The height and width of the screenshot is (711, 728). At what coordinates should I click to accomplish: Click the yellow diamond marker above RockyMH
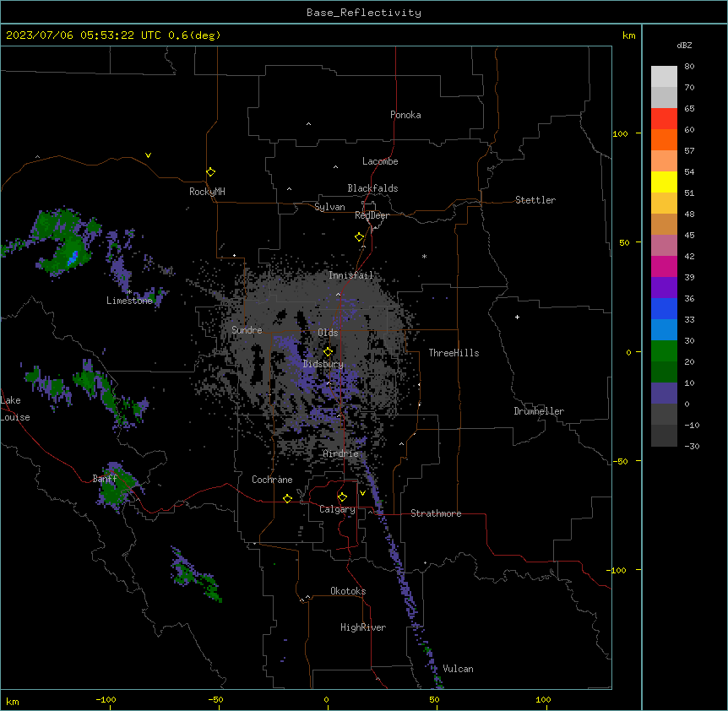(x=210, y=172)
